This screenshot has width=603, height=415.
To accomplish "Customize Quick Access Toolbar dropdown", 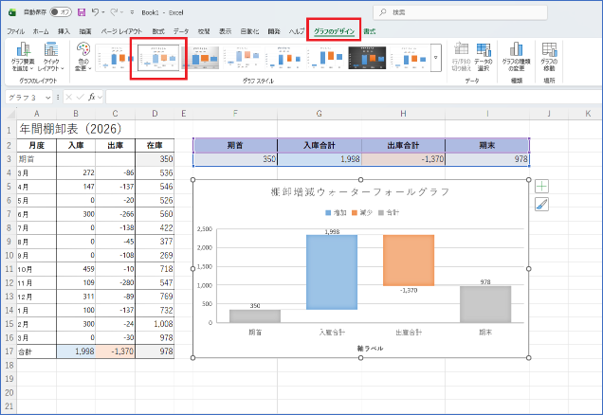I will 132,12.
